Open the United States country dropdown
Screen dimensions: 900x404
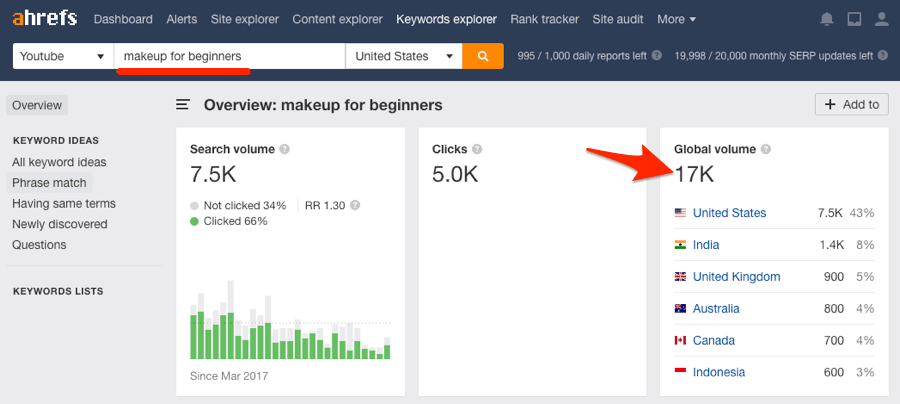[404, 56]
